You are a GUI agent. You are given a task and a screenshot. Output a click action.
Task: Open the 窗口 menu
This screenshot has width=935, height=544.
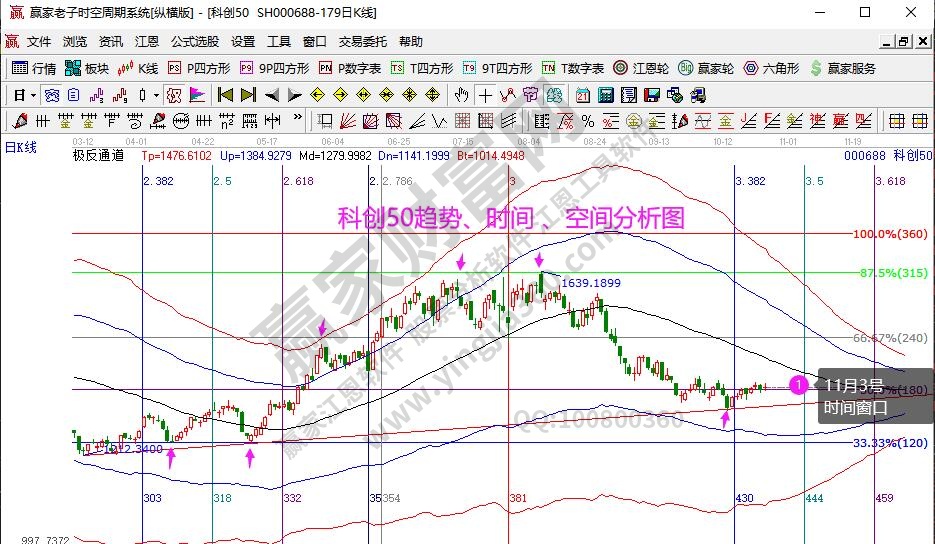[315, 42]
